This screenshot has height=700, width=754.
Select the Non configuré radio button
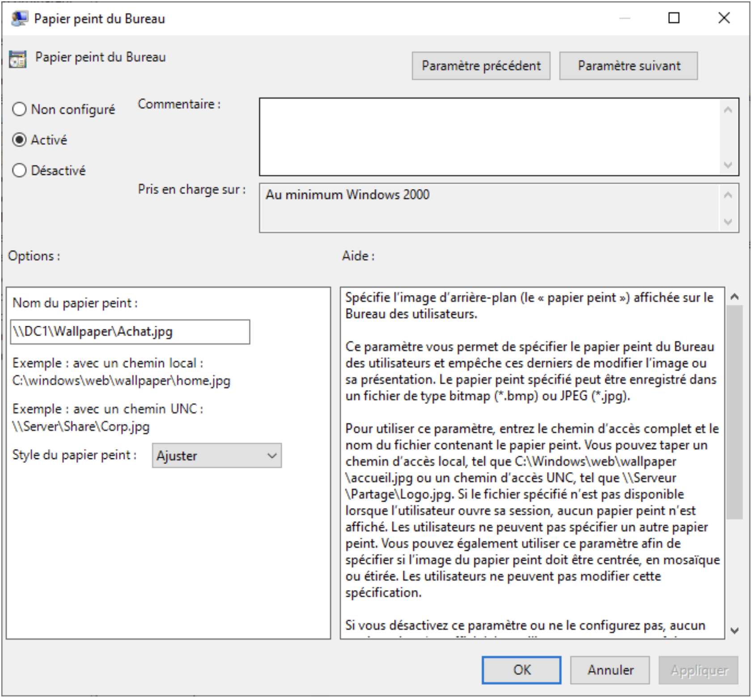[x=19, y=109]
